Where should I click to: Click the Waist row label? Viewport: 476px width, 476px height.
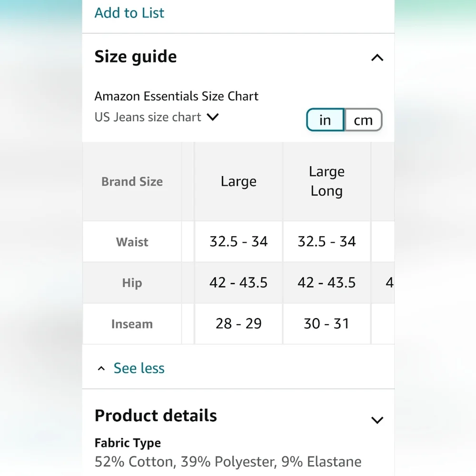132,242
